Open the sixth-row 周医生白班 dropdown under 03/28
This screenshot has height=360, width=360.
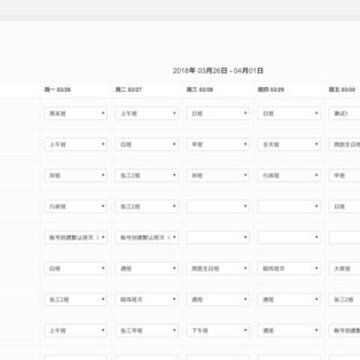coord(218,268)
